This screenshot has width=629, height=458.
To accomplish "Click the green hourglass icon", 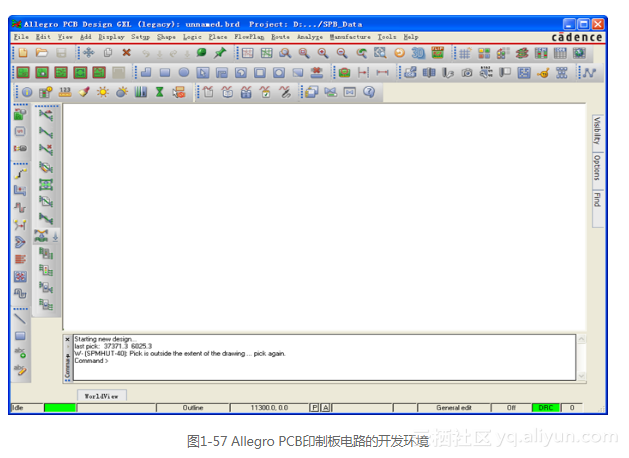I will point(160,92).
